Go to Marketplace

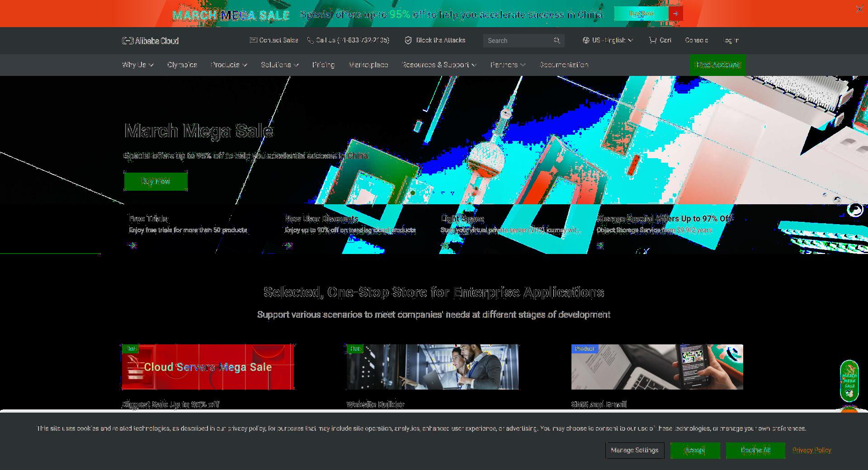368,65
